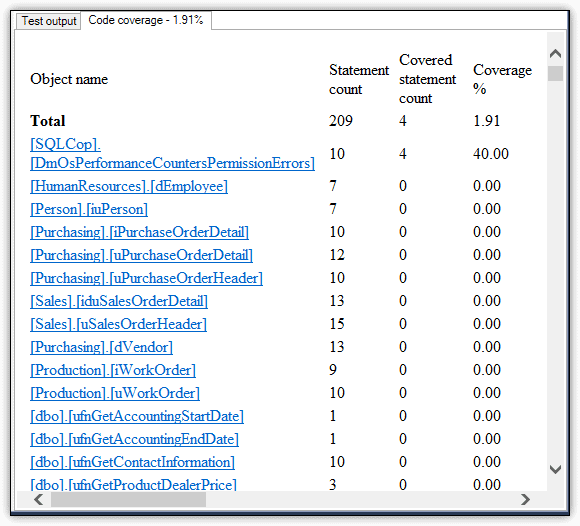Viewport: 580px width, 526px height.
Task: Open the [Person].[iuPerson] link
Action: click(89, 209)
